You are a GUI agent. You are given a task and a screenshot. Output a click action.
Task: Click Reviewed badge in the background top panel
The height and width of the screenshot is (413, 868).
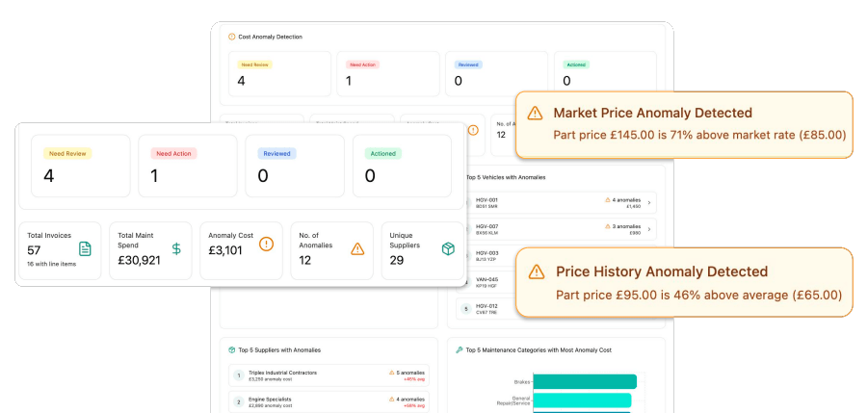[x=468, y=65]
